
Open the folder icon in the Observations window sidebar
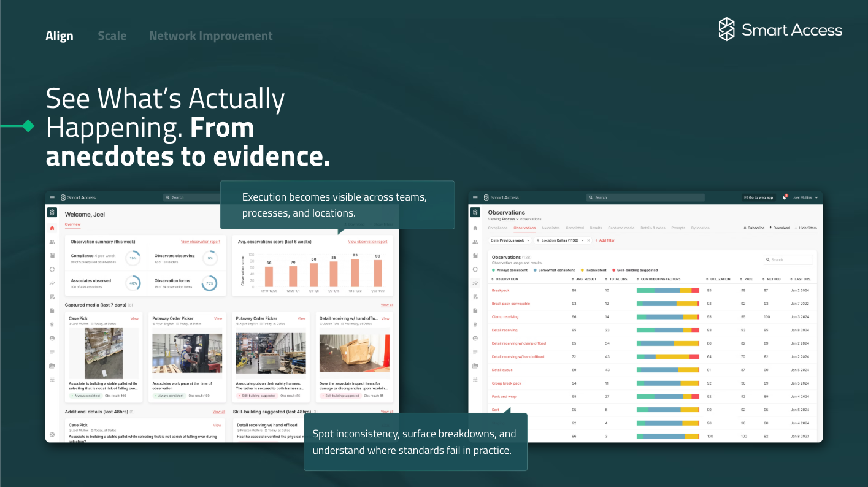click(x=475, y=366)
